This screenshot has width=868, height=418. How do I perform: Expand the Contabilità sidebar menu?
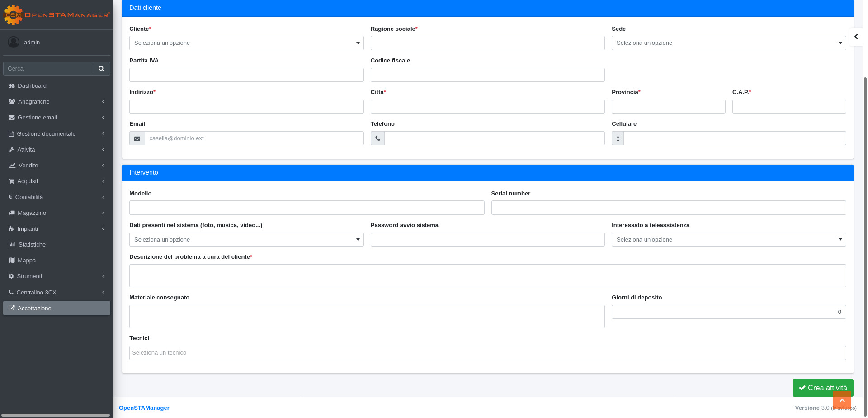coord(57,197)
